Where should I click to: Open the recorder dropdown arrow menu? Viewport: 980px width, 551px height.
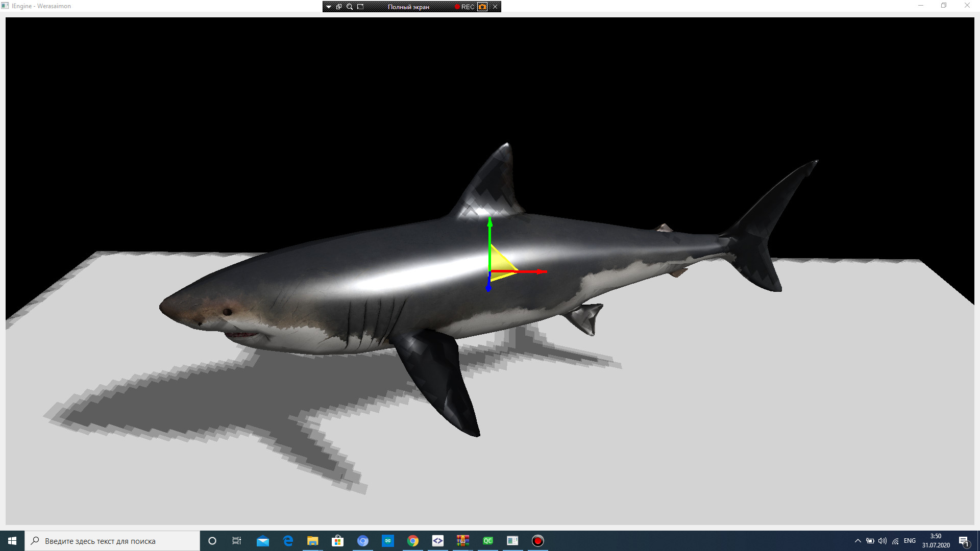tap(329, 7)
